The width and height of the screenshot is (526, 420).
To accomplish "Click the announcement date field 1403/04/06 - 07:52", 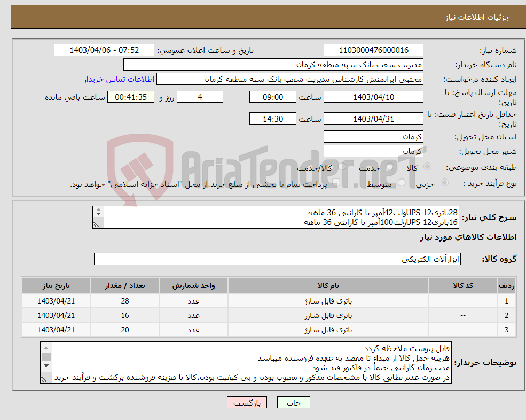I will pos(104,50).
